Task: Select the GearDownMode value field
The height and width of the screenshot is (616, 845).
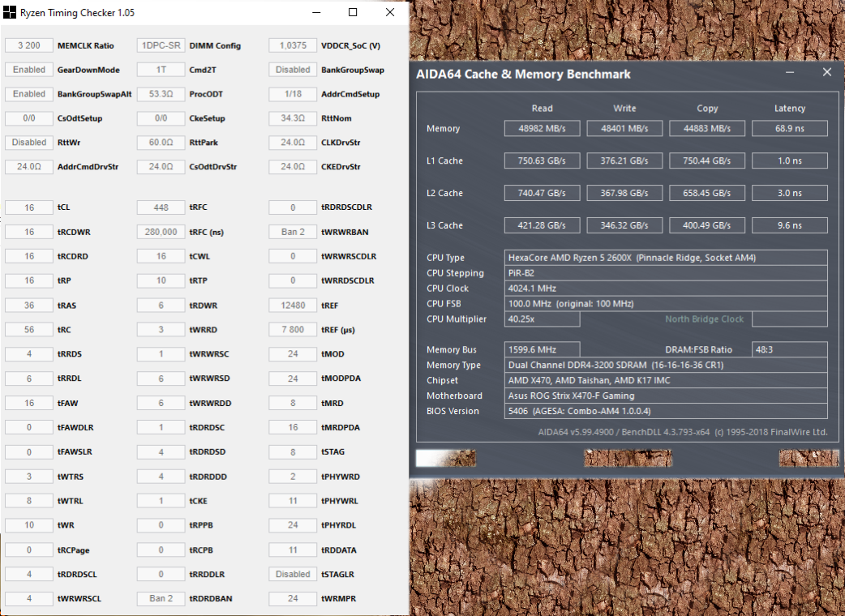Action: 29,70
